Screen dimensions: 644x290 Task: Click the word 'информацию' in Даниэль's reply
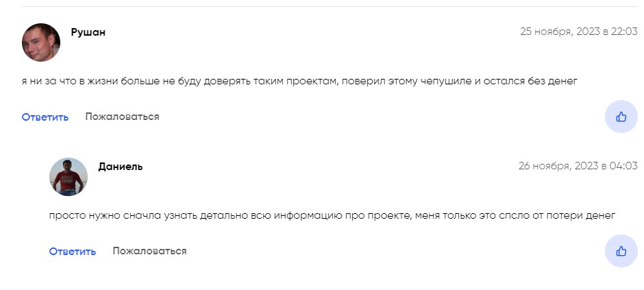(x=308, y=216)
